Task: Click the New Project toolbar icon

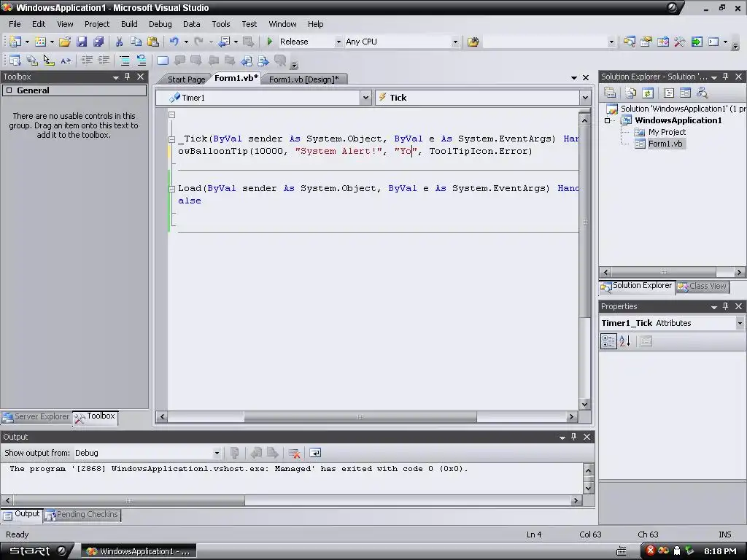Action: click(x=15, y=42)
